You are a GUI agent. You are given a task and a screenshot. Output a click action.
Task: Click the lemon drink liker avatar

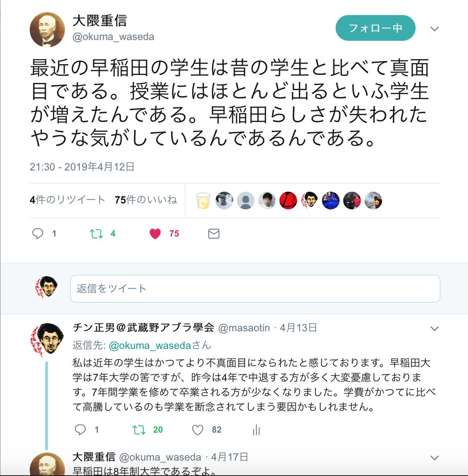coord(203,201)
